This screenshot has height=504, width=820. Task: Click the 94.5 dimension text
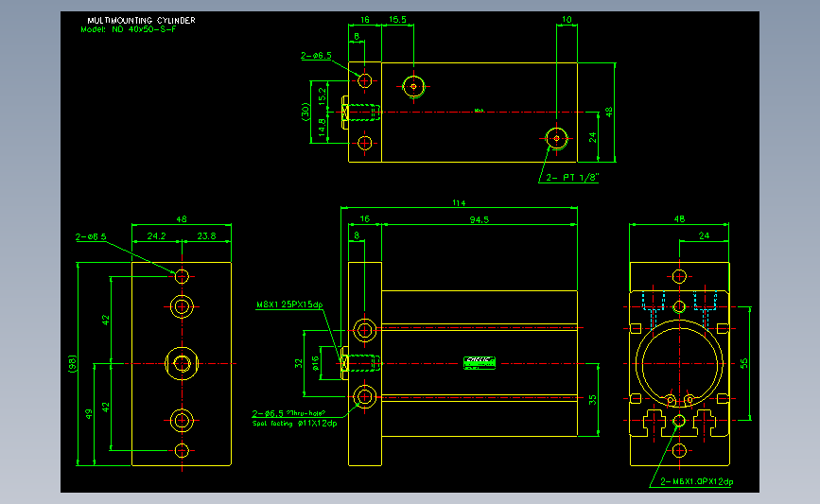click(x=479, y=220)
